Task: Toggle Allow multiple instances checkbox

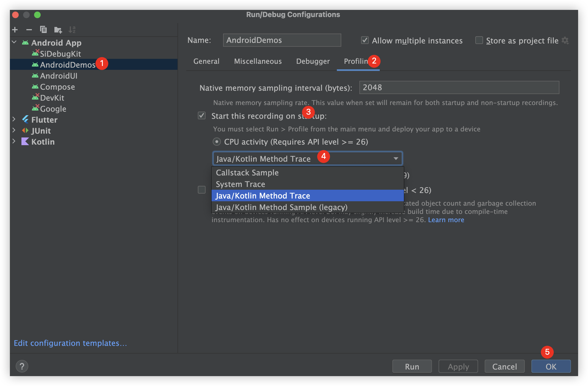Action: coord(365,40)
